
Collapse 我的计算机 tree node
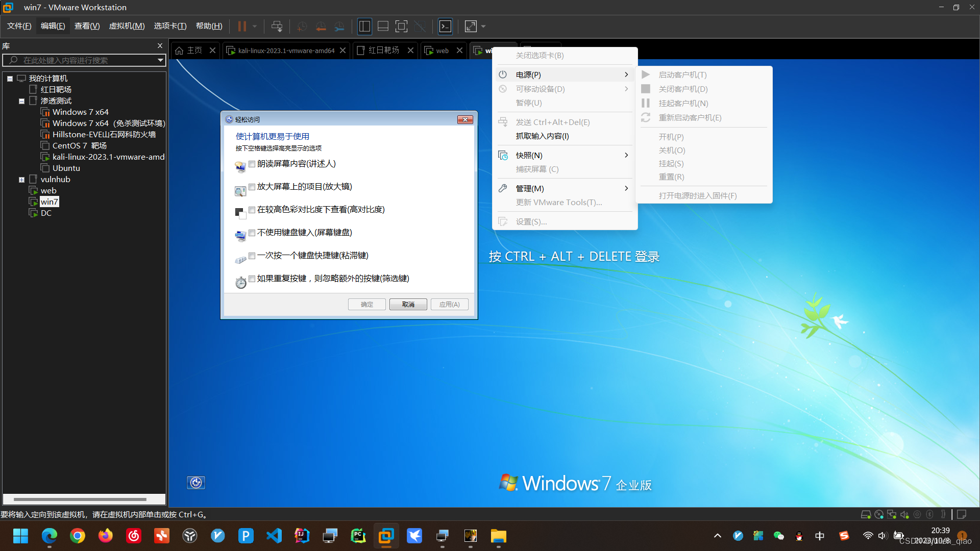pos(10,79)
